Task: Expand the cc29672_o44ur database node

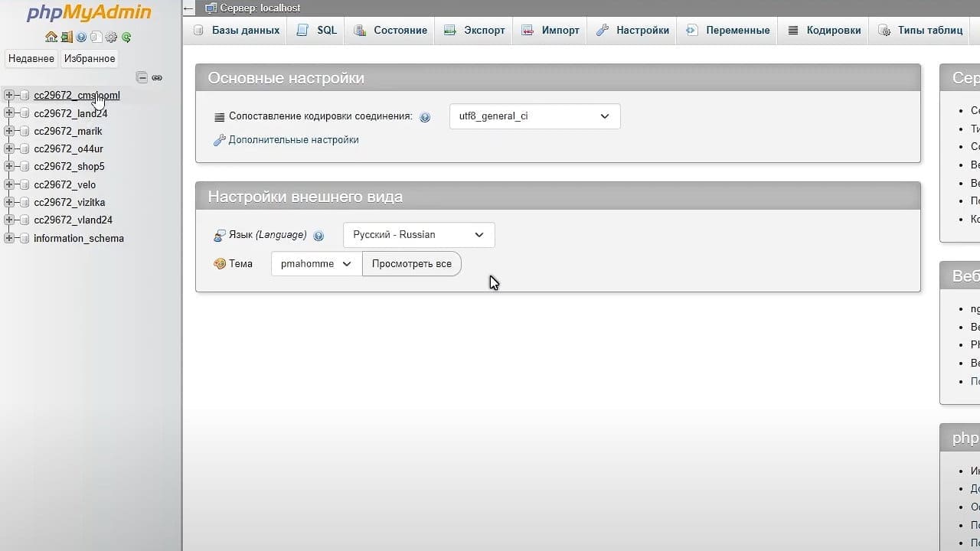Action: pyautogui.click(x=9, y=148)
